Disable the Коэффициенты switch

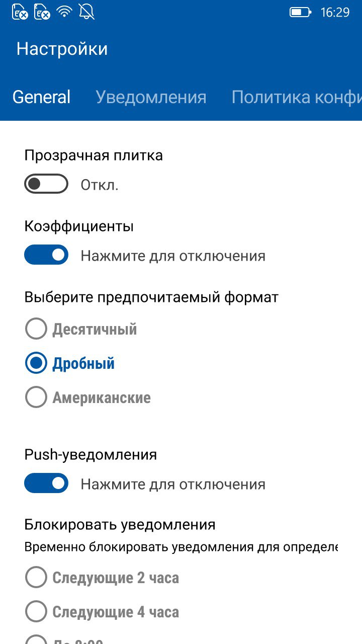pos(46,255)
